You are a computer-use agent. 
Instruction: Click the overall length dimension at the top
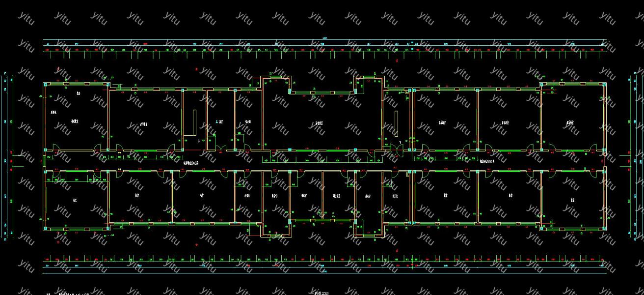pos(324,38)
